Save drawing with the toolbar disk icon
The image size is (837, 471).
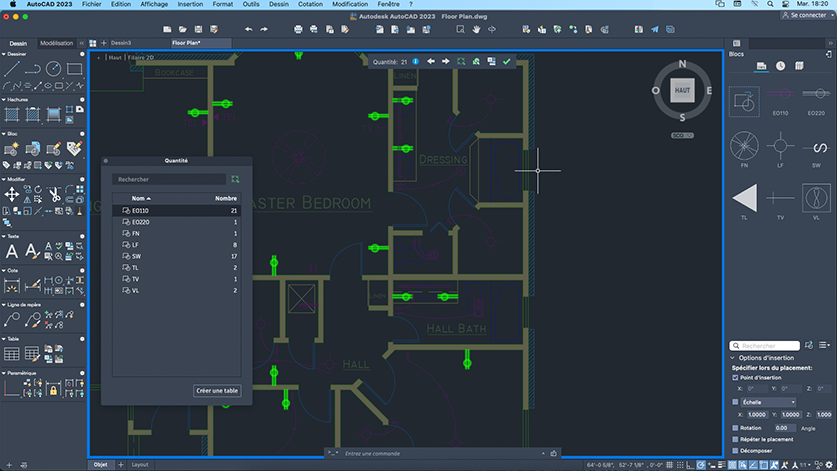point(199,29)
